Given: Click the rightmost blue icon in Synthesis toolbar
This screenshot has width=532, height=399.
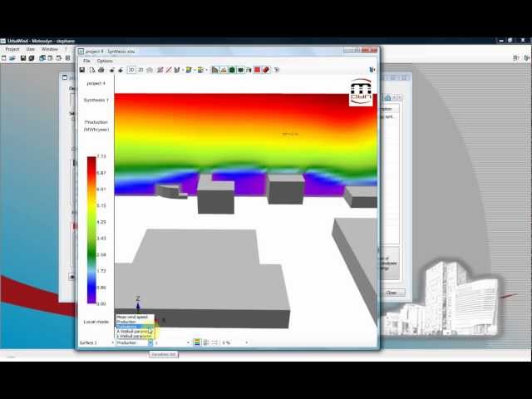Looking at the screenshot, I should coord(372,70).
